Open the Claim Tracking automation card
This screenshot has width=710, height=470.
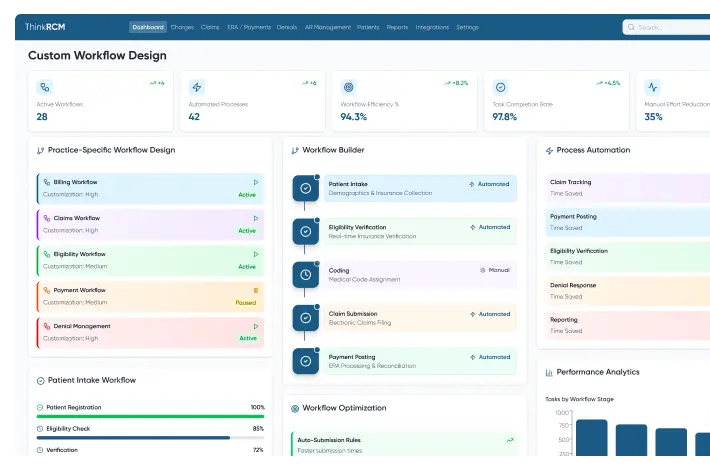pyautogui.click(x=628, y=188)
